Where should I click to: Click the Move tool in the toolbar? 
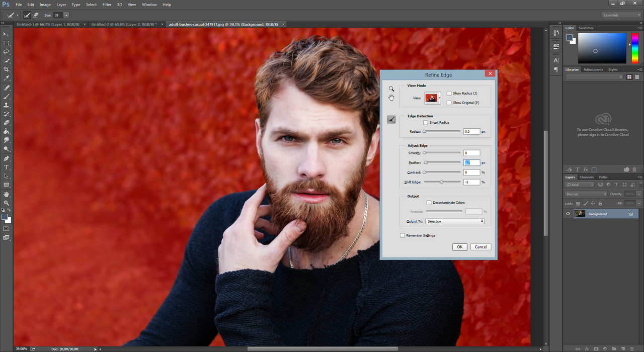coord(7,34)
